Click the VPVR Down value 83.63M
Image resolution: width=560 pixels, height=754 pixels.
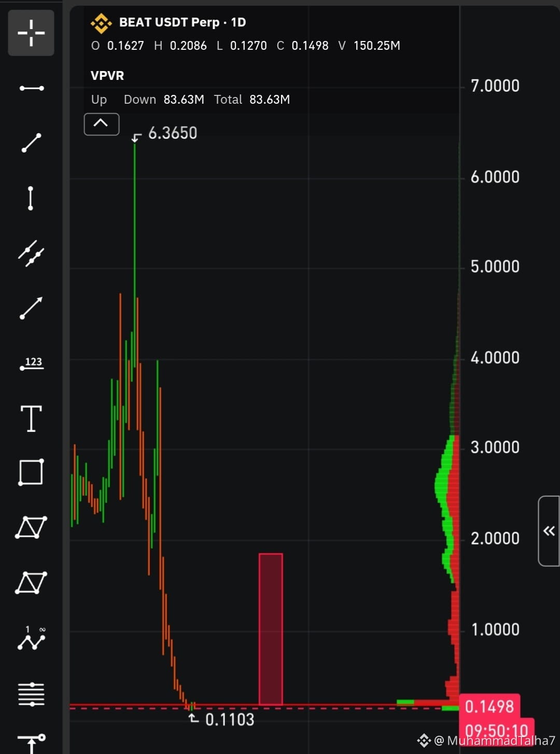point(184,100)
